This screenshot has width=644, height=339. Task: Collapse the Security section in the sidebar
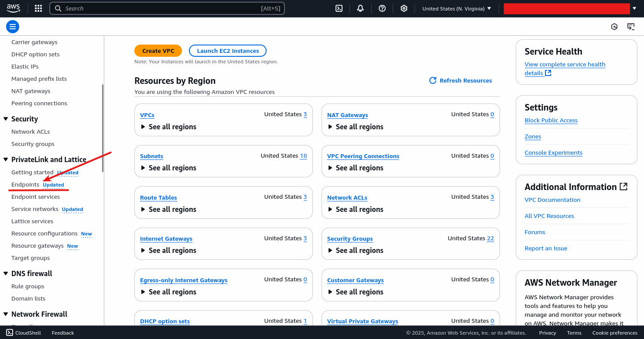5,119
